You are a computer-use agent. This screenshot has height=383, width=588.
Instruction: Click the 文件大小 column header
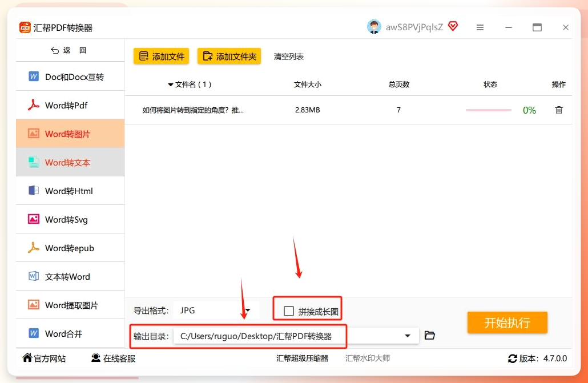[x=308, y=84]
